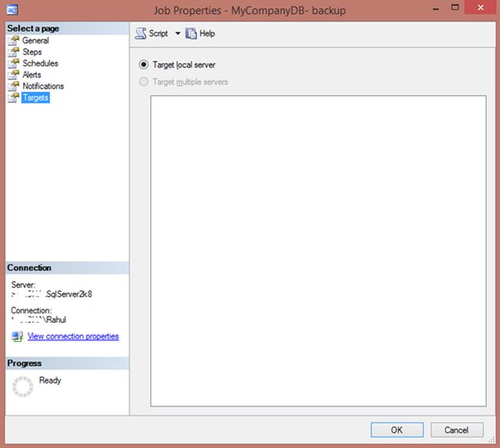Click the Help toolbar label

pyautogui.click(x=207, y=34)
